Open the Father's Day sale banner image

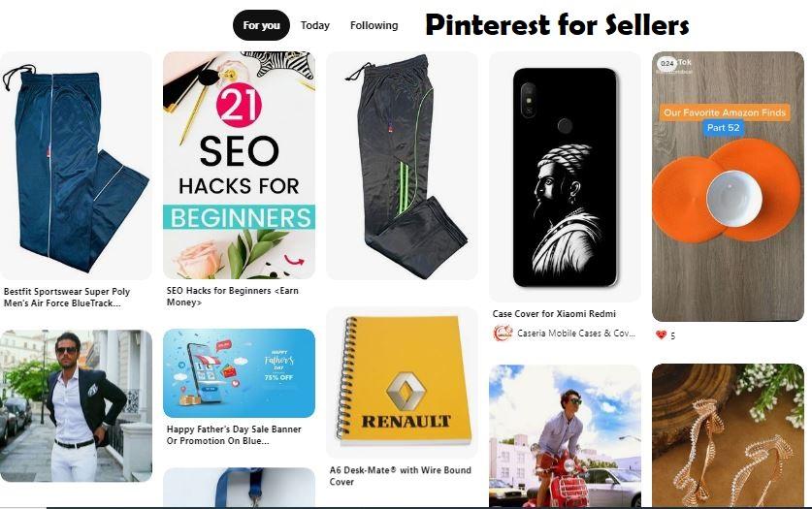pyautogui.click(x=239, y=373)
